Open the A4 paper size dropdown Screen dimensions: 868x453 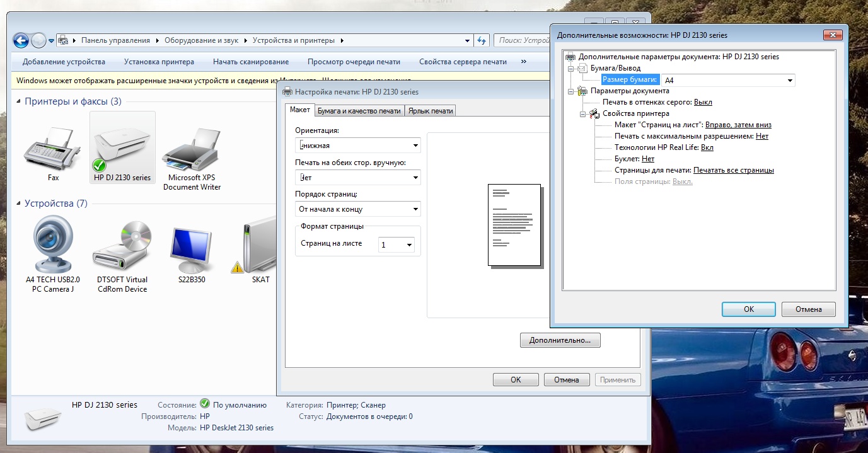coord(728,80)
